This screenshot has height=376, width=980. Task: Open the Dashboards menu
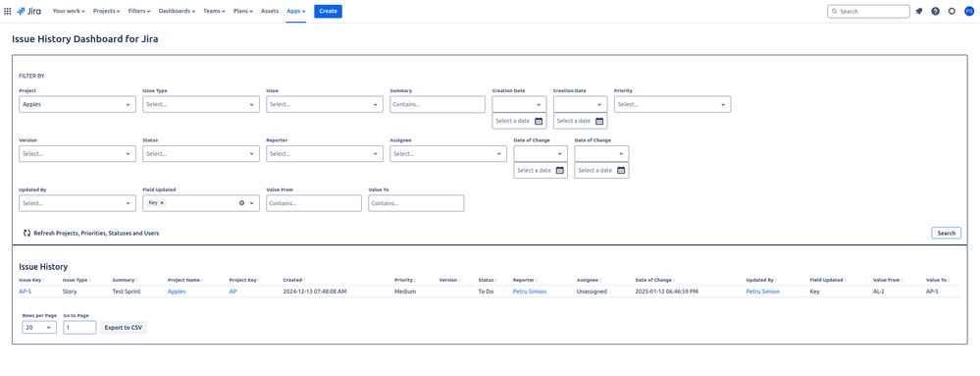[177, 11]
